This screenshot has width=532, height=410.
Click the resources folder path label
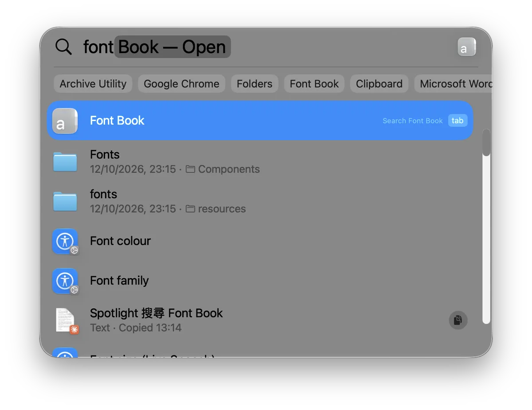[215, 209]
